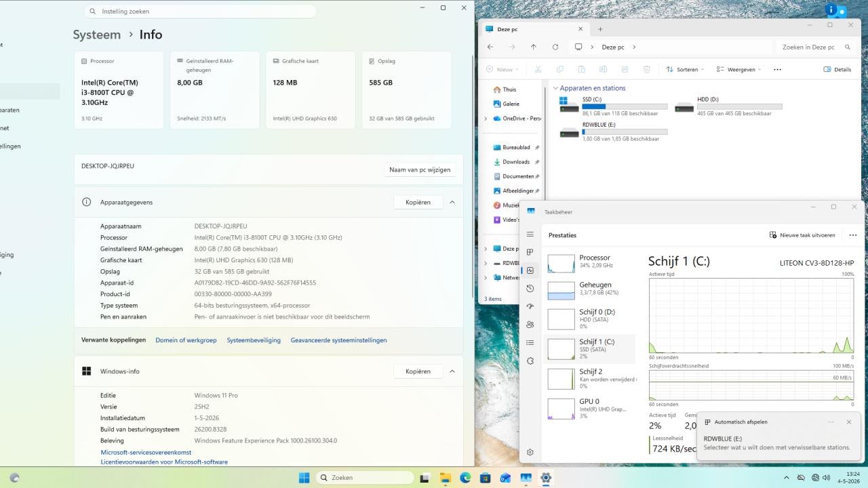Open Microsoft Edge from the taskbar

[x=465, y=478]
